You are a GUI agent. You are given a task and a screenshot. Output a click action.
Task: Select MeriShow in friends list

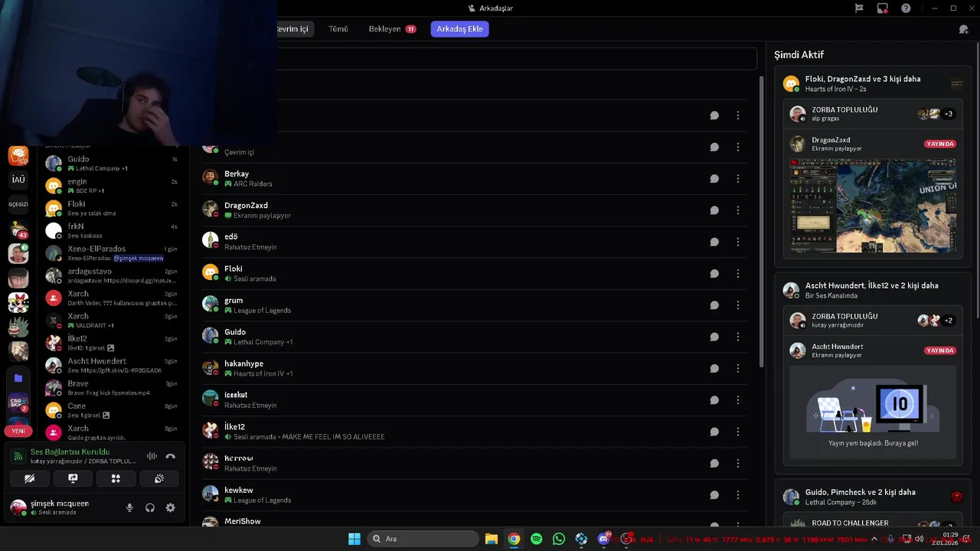475,521
